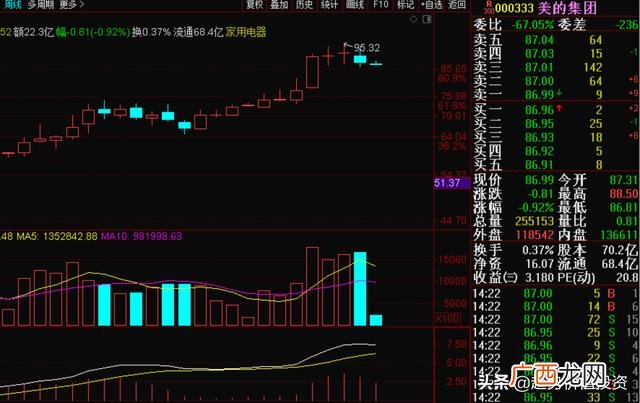This screenshot has height=403, width=640.
Task: Click 今开 value 87.31
Action: click(624, 180)
